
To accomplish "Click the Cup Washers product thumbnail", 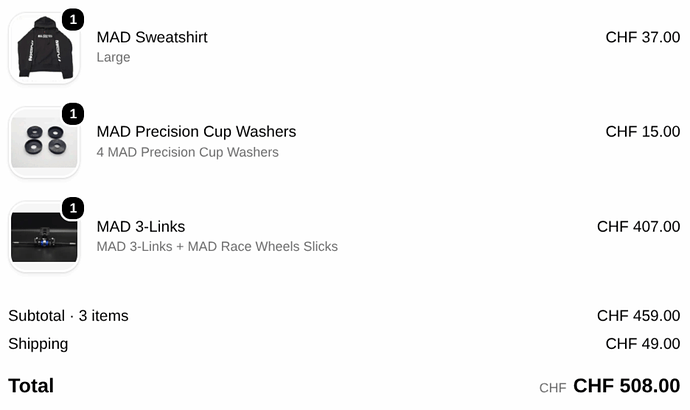I will [x=44, y=142].
